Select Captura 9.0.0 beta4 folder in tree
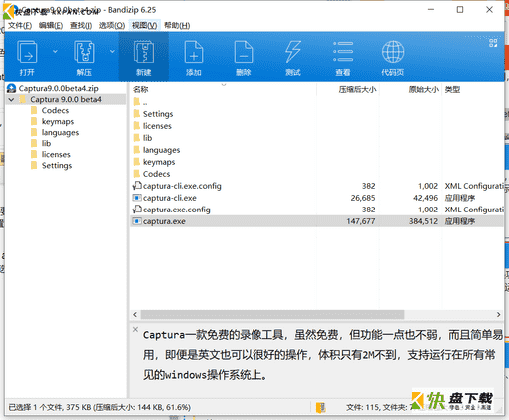This screenshot has width=509, height=420. (x=66, y=99)
